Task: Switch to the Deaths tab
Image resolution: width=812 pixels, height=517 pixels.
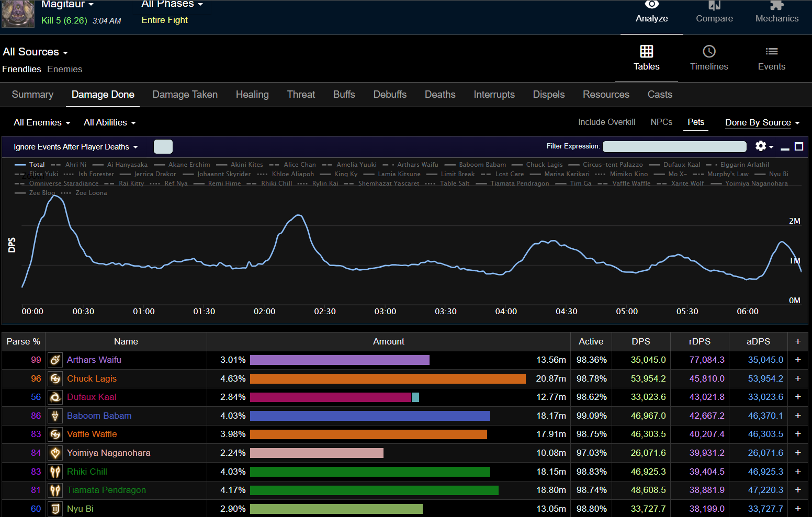Action: point(440,95)
